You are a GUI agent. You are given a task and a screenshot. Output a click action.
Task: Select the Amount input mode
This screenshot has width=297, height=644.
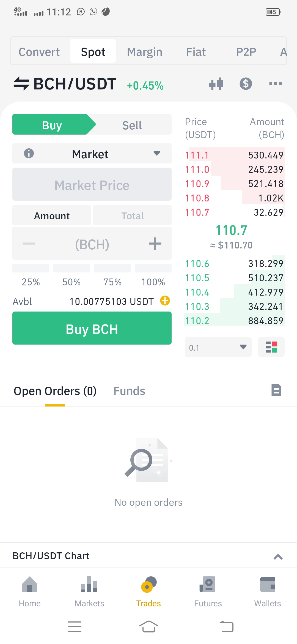click(52, 215)
